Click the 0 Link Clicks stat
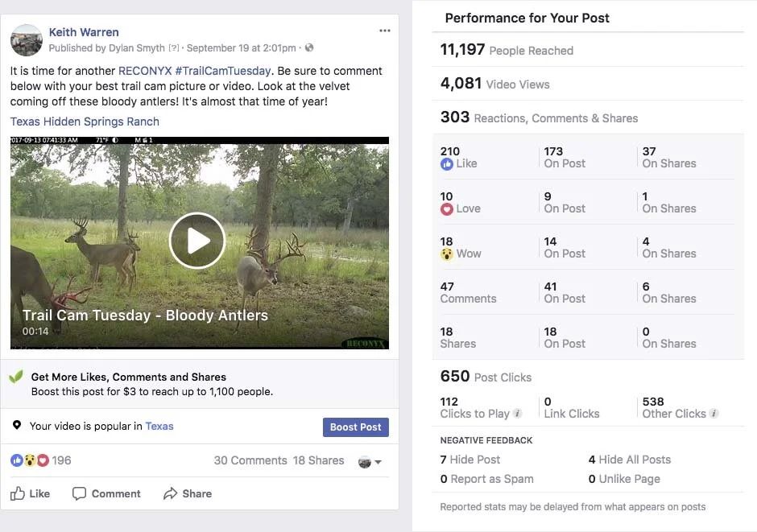Viewport: 757px width, 532px height. click(x=572, y=407)
